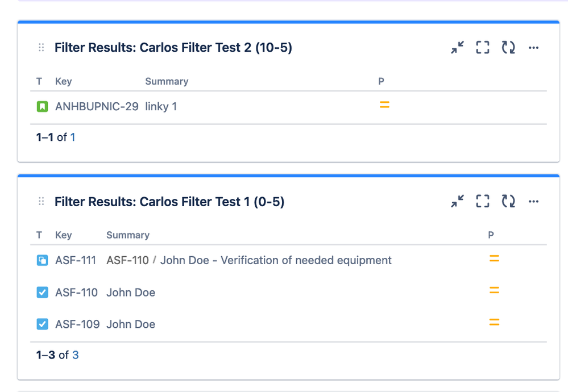The image size is (568, 392).
Task: Maximize the Carlos Filter Test 1 gadget
Action: pyautogui.click(x=483, y=201)
